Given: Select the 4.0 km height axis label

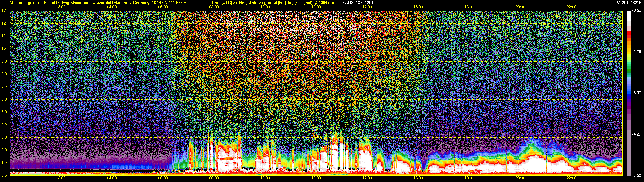Looking at the screenshot, I should pyautogui.click(x=4, y=125).
